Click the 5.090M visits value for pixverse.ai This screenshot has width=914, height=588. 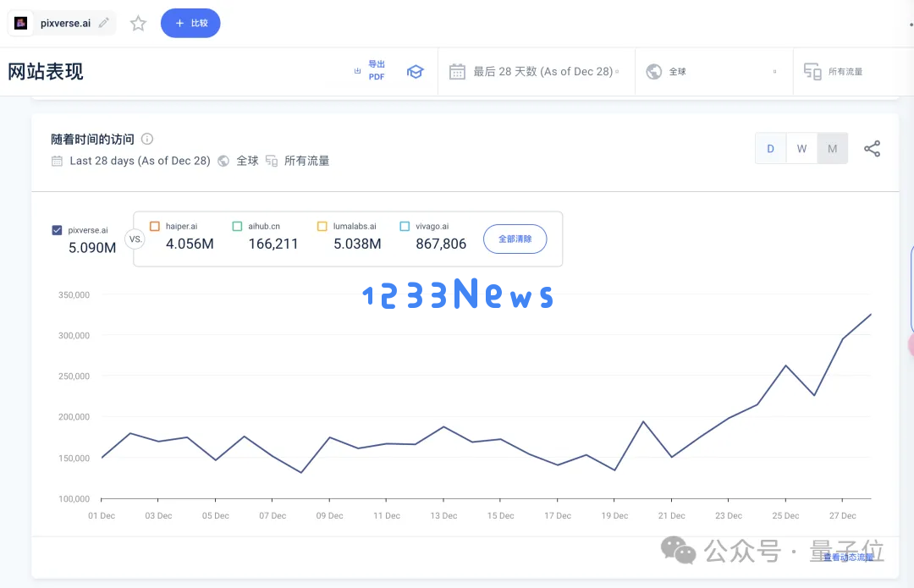(x=92, y=248)
